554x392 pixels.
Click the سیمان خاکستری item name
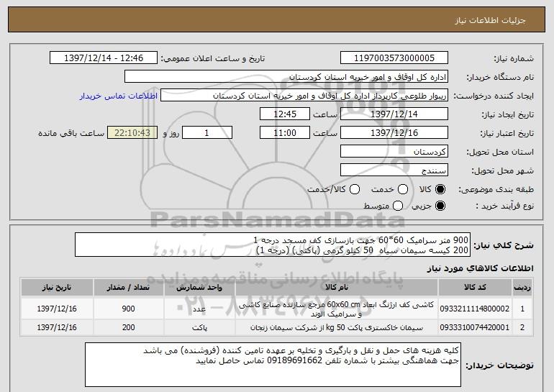pyautogui.click(x=337, y=328)
